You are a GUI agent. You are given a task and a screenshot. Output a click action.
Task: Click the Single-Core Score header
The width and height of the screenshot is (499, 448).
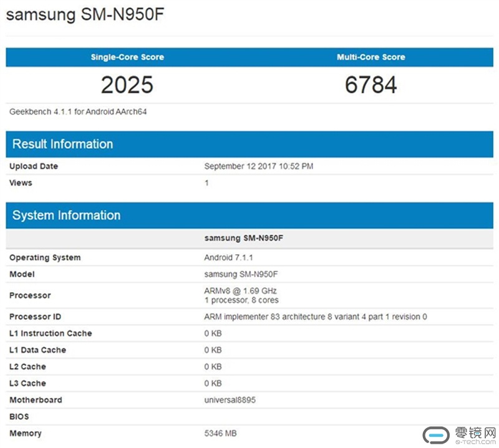127,57
